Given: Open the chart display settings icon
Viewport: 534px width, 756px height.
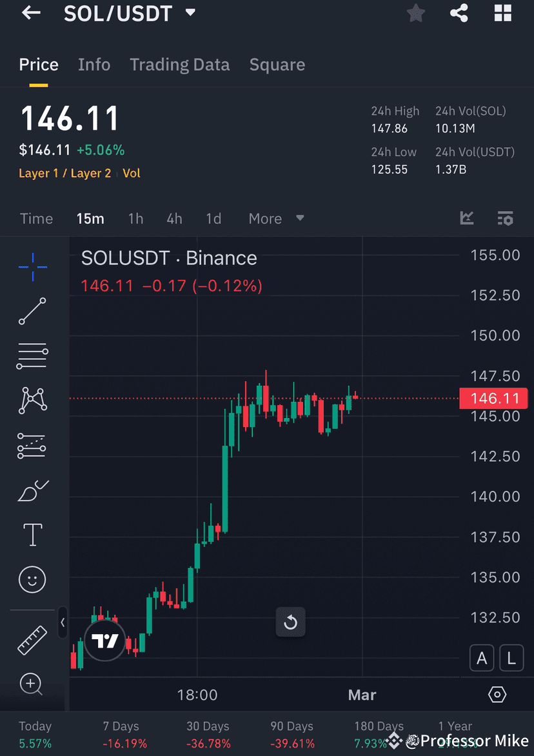Looking at the screenshot, I should pos(506,218).
